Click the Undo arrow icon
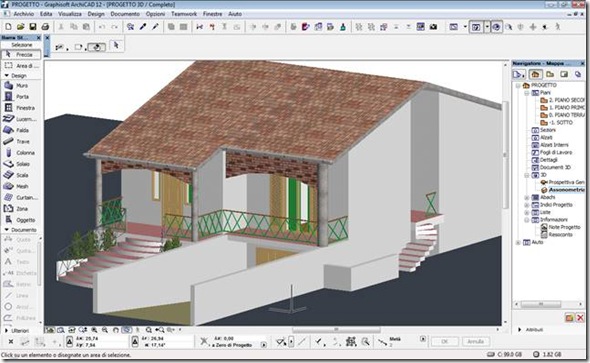 (x=102, y=27)
